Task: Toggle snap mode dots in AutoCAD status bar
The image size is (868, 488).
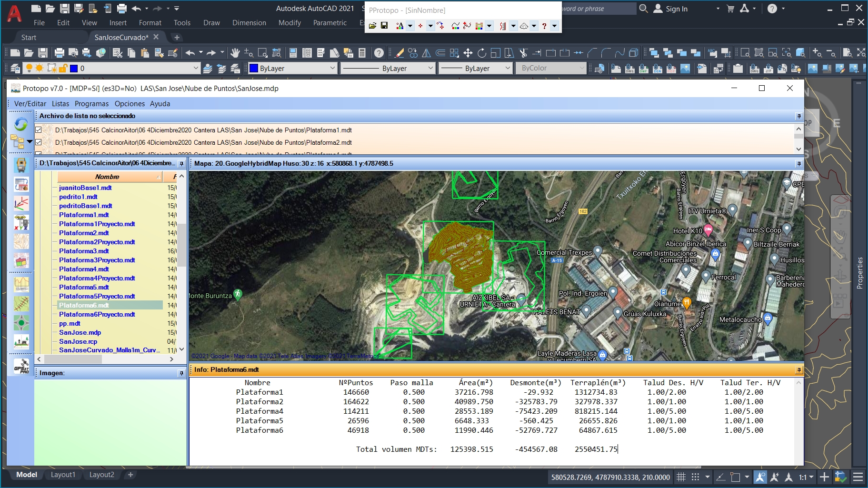Action: coord(695,477)
